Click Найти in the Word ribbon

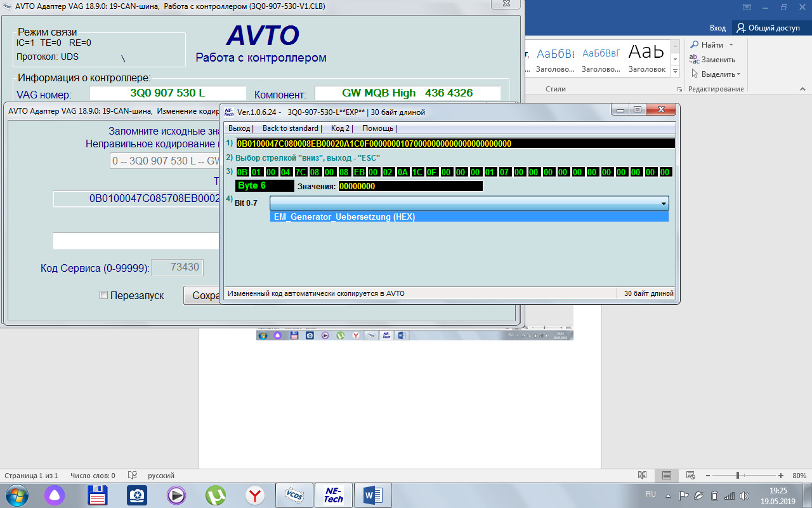(707, 45)
